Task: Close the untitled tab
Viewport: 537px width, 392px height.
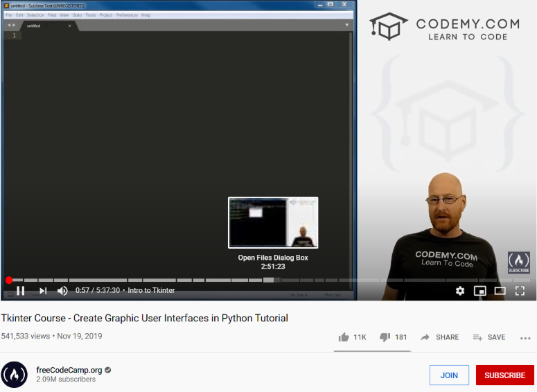Action: [x=69, y=26]
